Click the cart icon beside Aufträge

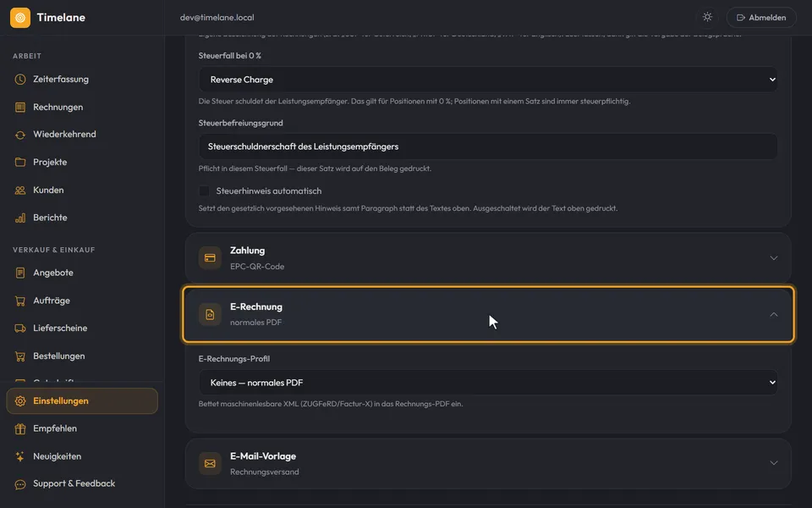pyautogui.click(x=20, y=301)
